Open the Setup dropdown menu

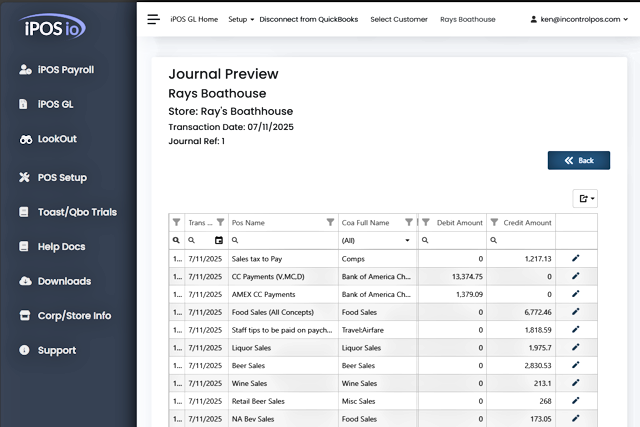(240, 19)
